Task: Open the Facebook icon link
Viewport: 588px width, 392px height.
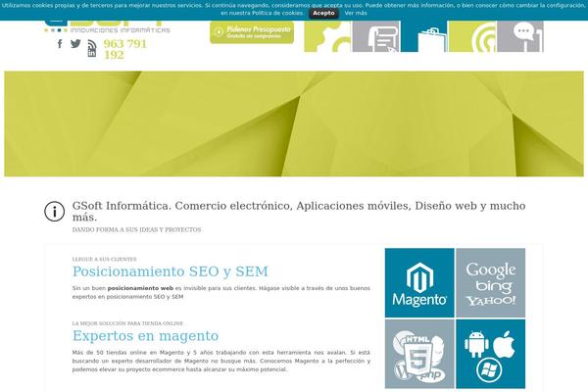Action: click(60, 44)
